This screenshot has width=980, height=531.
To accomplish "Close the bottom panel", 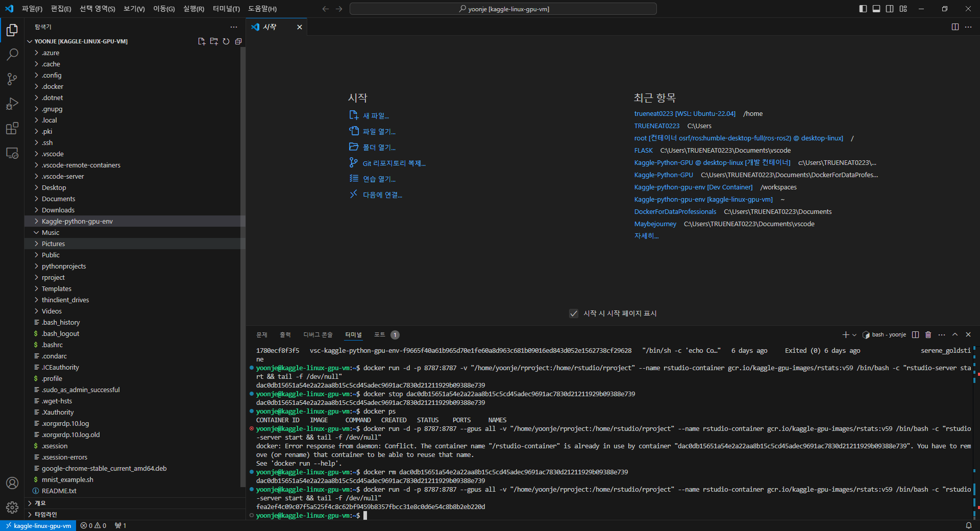I will 968,335.
